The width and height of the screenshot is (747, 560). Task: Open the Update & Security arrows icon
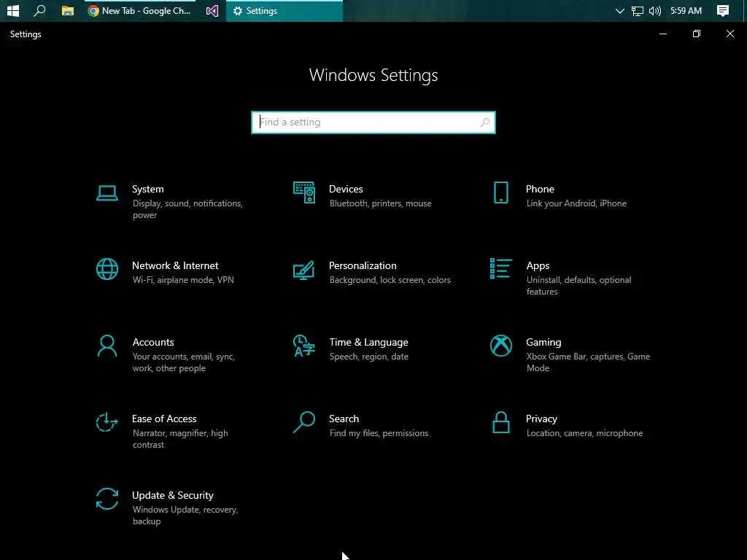click(107, 499)
